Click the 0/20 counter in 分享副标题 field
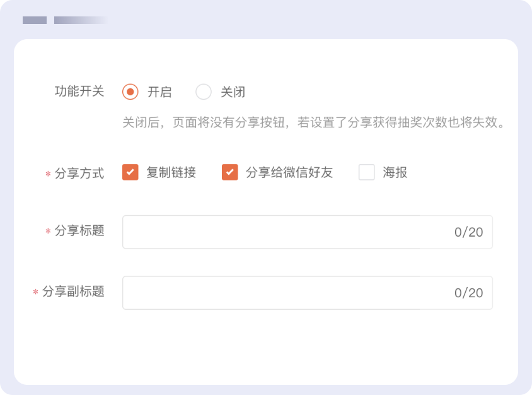The height and width of the screenshot is (395, 532). click(x=468, y=293)
